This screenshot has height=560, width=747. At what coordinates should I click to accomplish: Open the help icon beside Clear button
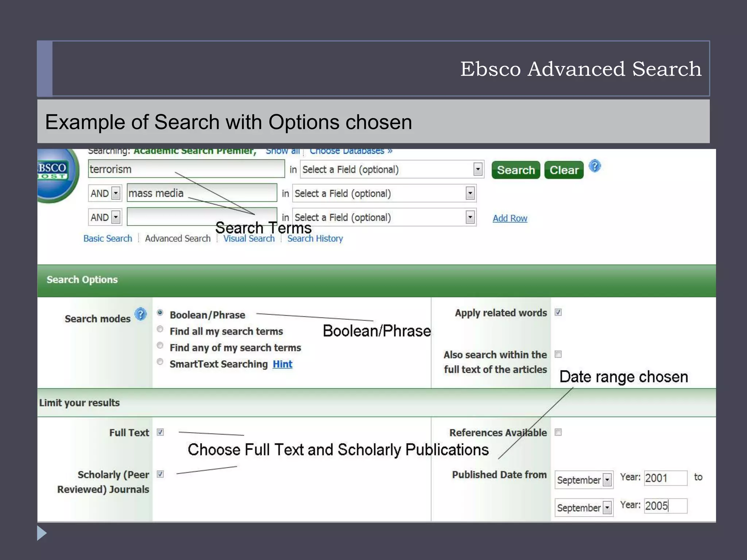coord(595,166)
